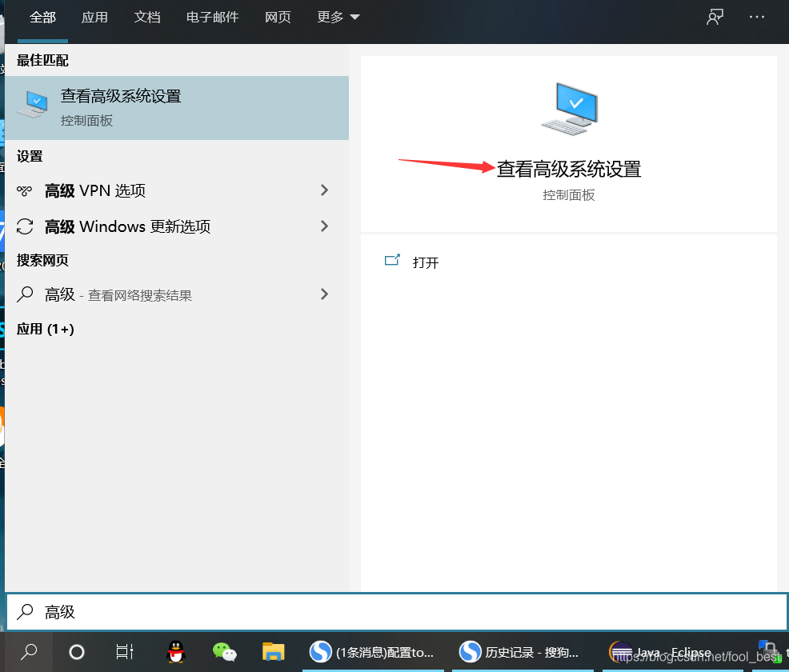
Task: Click the 应用 (1+) section header
Action: tap(46, 329)
